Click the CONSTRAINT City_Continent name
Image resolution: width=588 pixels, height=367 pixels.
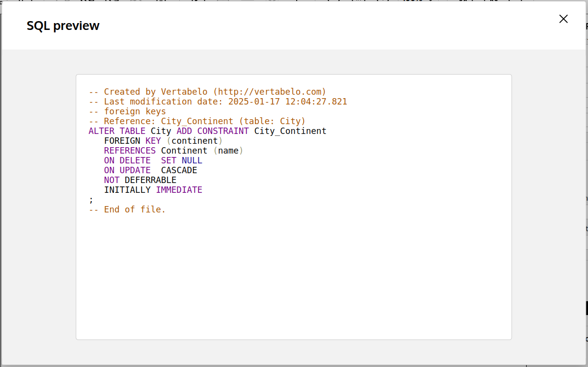(x=290, y=131)
